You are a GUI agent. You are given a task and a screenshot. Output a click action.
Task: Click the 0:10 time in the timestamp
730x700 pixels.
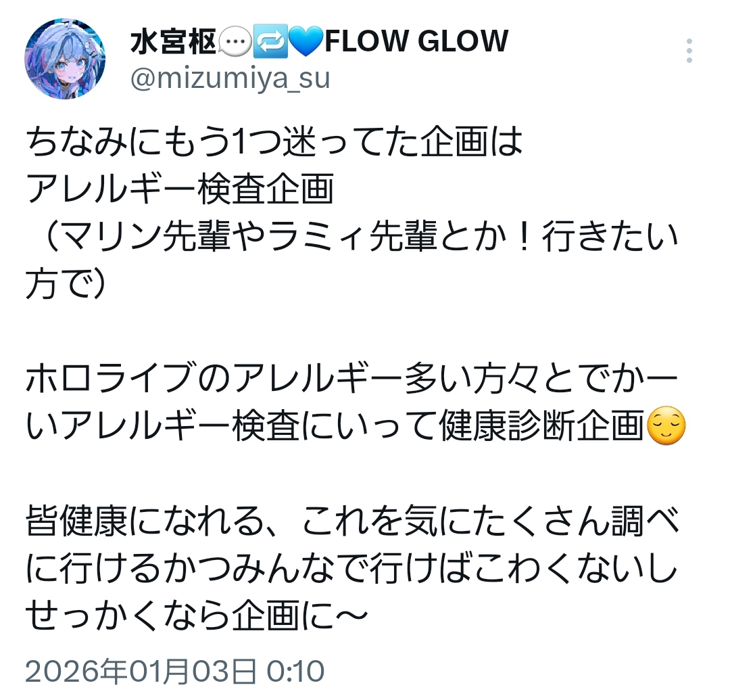click(x=295, y=671)
